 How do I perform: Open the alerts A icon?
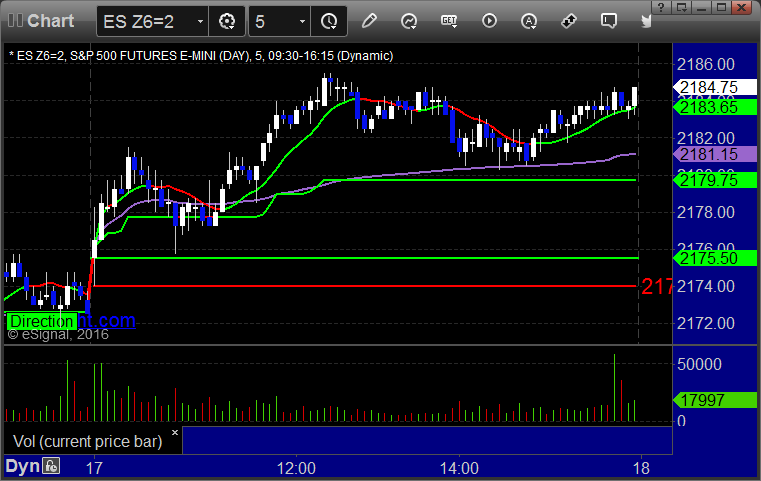pos(529,21)
